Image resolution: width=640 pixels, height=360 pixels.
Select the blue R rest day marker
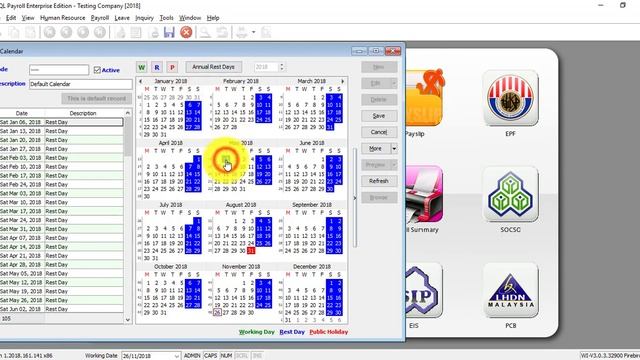tap(157, 67)
